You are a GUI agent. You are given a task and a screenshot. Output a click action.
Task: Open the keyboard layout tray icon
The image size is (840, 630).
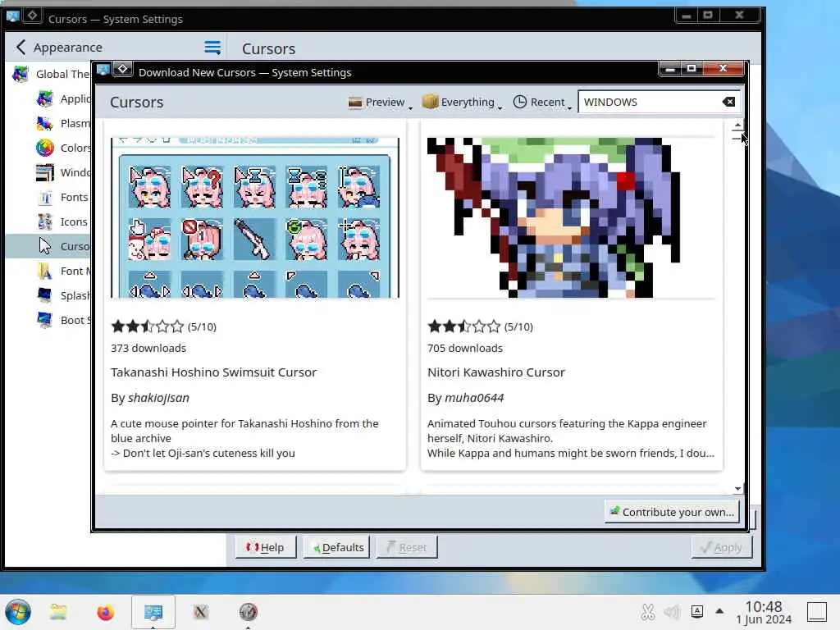pos(697,611)
